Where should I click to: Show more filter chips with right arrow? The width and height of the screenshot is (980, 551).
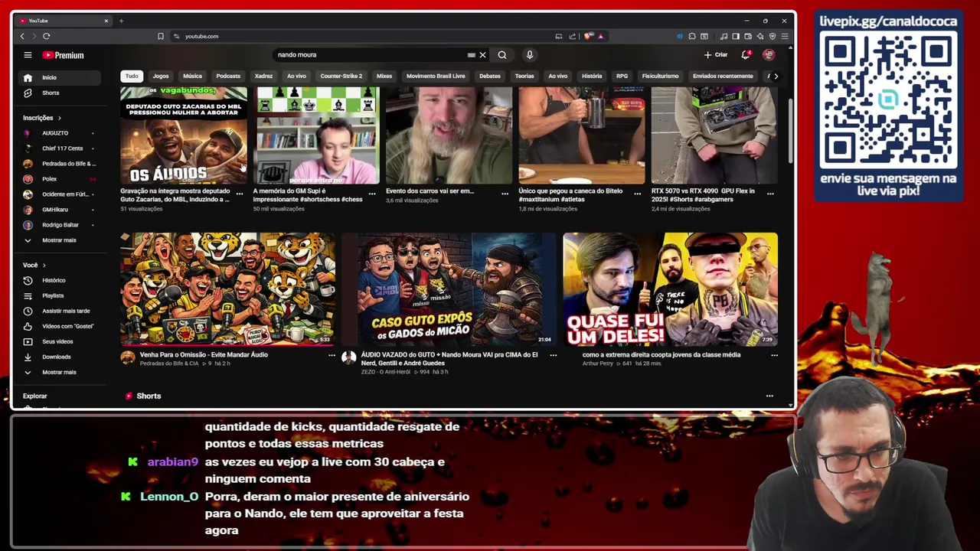[x=776, y=76]
